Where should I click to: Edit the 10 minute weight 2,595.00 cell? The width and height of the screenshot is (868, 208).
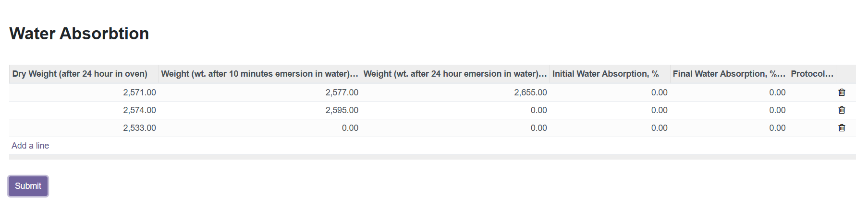[260, 110]
